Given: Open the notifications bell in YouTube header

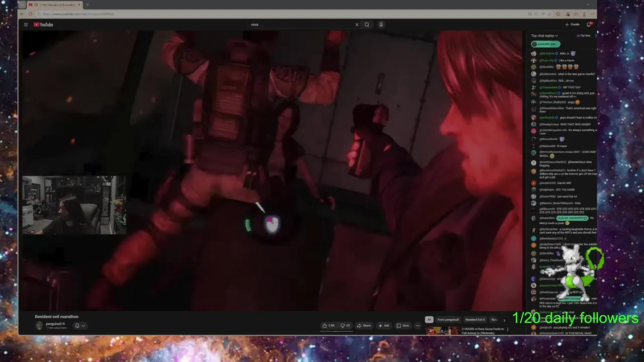Looking at the screenshot, I should [589, 25].
